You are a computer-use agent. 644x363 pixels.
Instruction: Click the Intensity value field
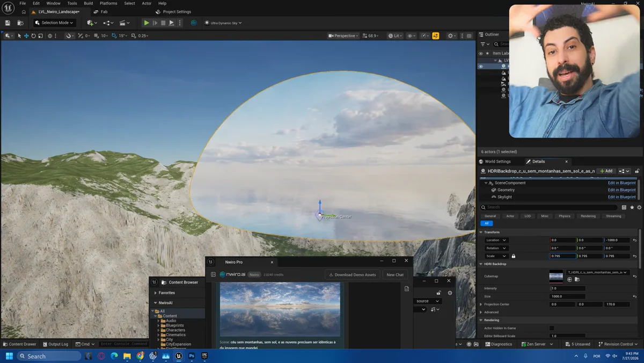[x=568, y=288]
